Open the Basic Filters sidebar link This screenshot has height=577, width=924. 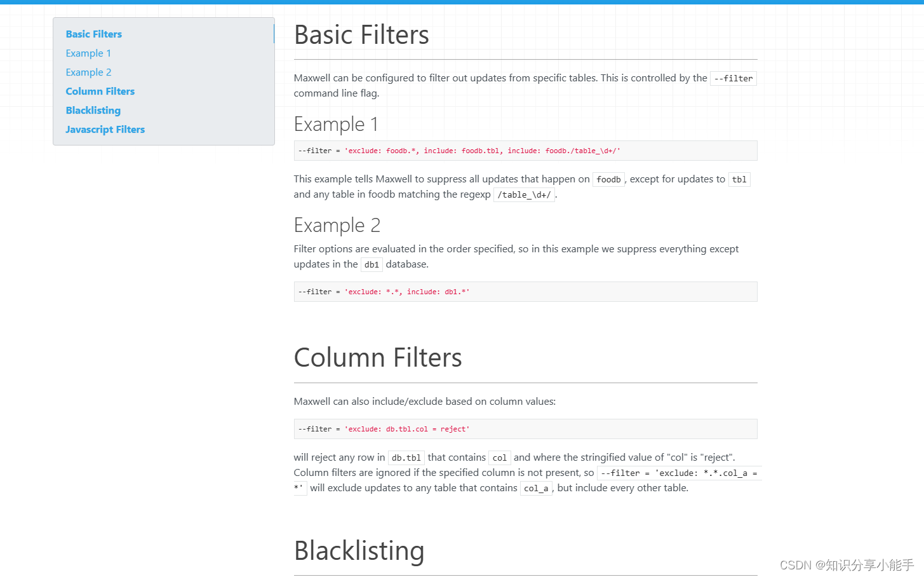(x=93, y=34)
